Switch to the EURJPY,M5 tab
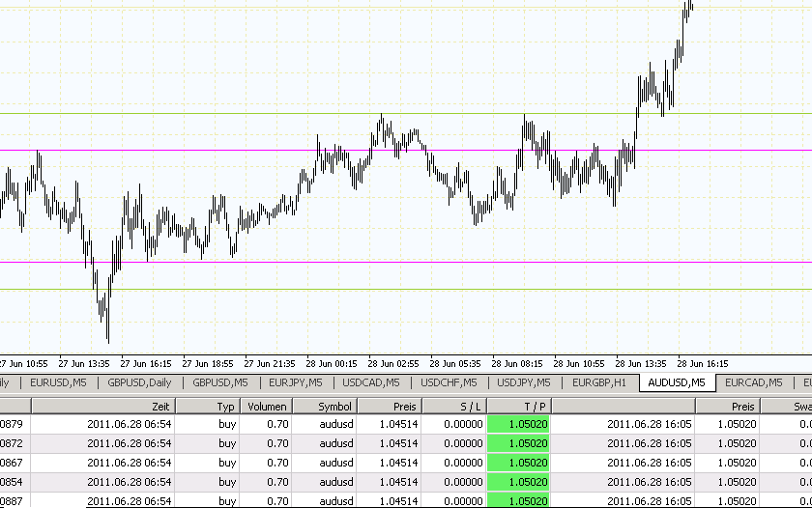Image resolution: width=812 pixels, height=508 pixels. tap(296, 382)
